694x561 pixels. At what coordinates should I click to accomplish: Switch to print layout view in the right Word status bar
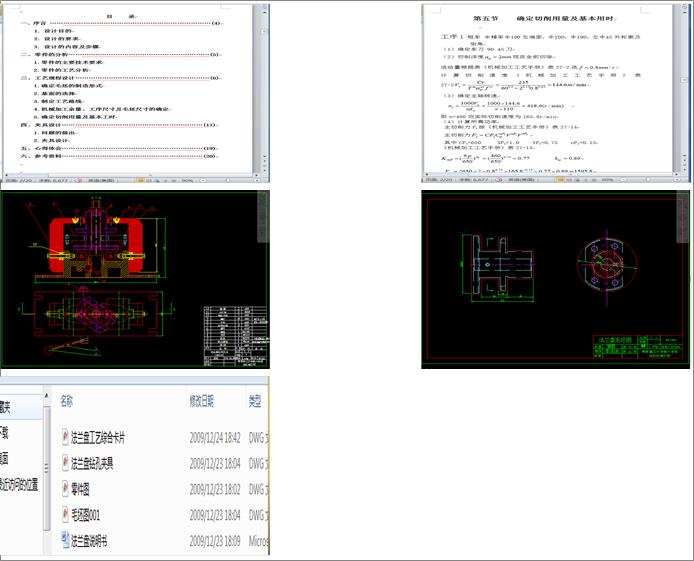(x=560, y=180)
